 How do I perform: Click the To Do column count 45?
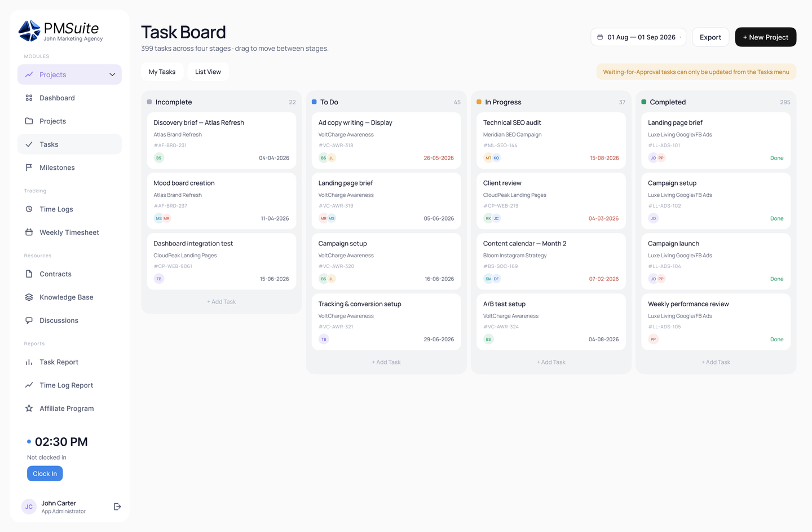tap(457, 102)
